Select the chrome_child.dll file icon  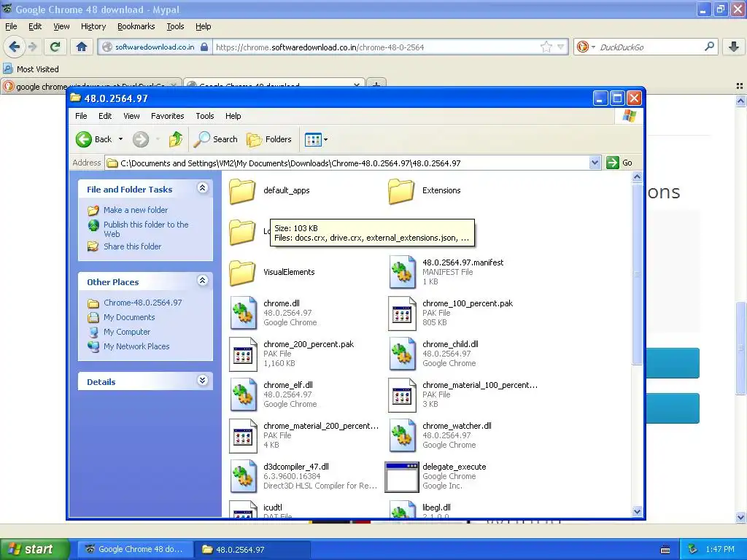402,354
